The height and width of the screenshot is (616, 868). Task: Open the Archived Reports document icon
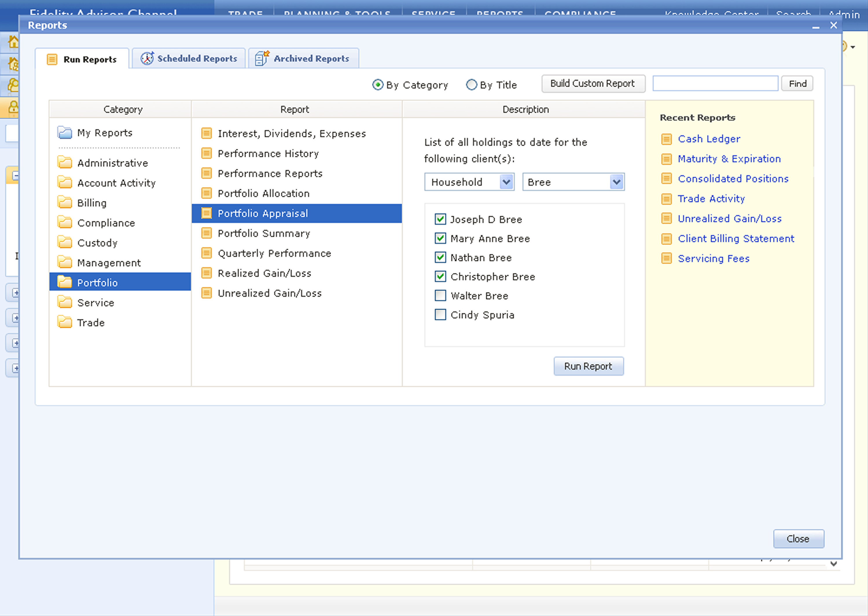[262, 58]
